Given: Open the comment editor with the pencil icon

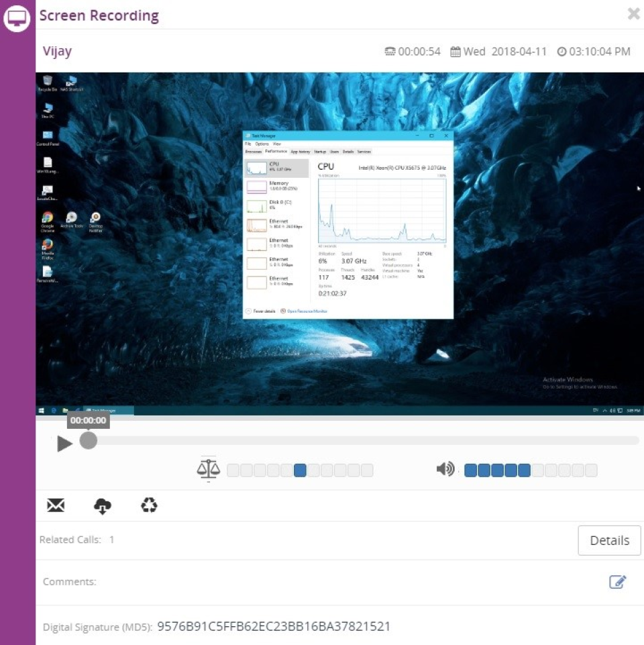Looking at the screenshot, I should click(618, 583).
